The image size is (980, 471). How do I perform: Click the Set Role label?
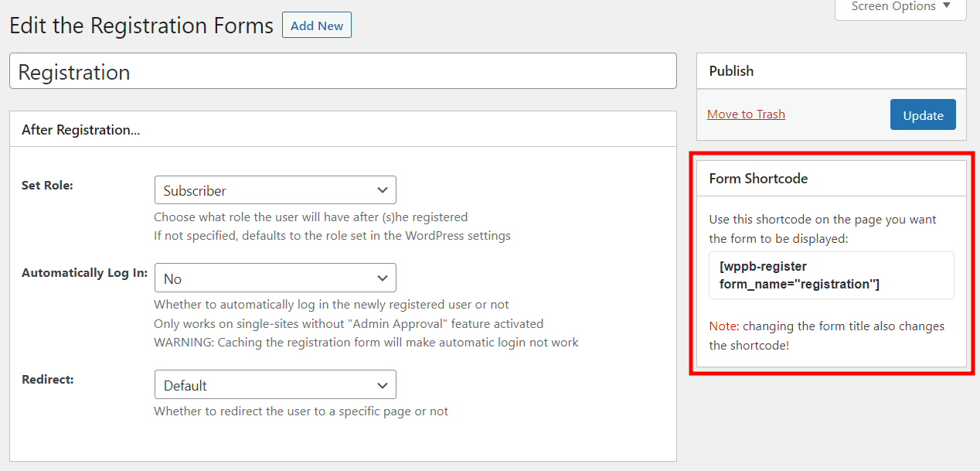coord(47,186)
